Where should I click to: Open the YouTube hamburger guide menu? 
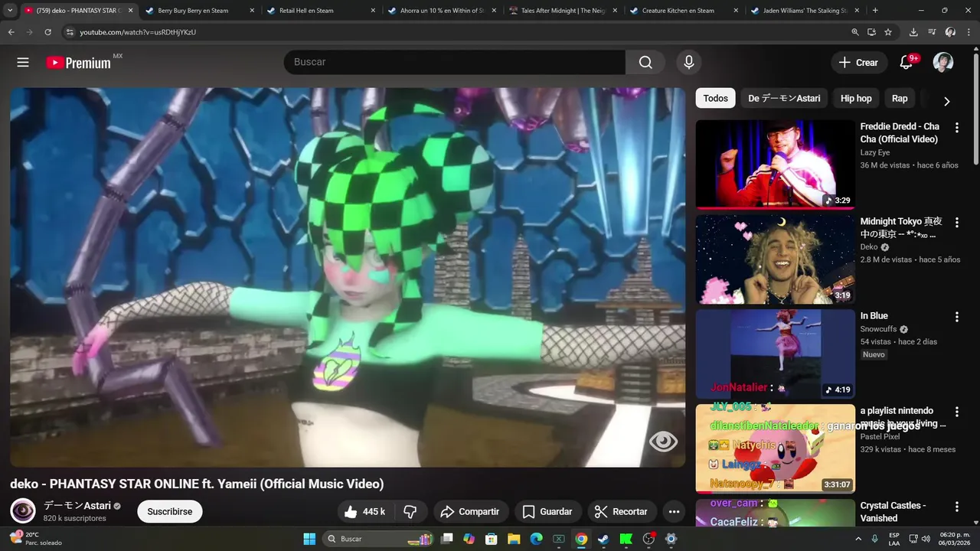(x=23, y=62)
